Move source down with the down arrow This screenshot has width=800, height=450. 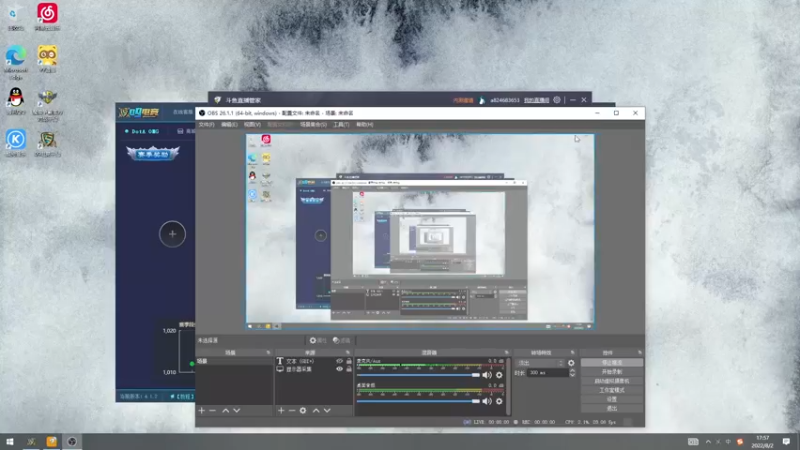pyautogui.click(x=327, y=410)
